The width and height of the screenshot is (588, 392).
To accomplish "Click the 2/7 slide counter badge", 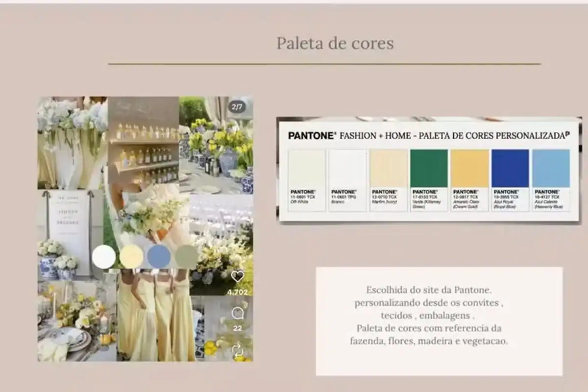I will pyautogui.click(x=237, y=106).
